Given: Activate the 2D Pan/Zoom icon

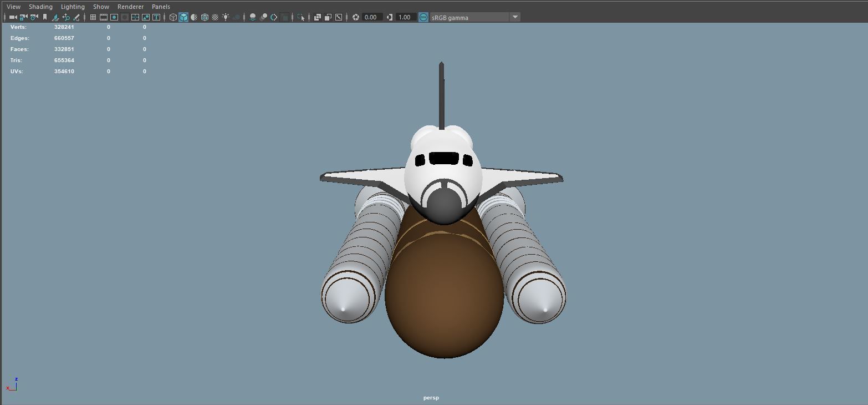Looking at the screenshot, I should point(66,17).
